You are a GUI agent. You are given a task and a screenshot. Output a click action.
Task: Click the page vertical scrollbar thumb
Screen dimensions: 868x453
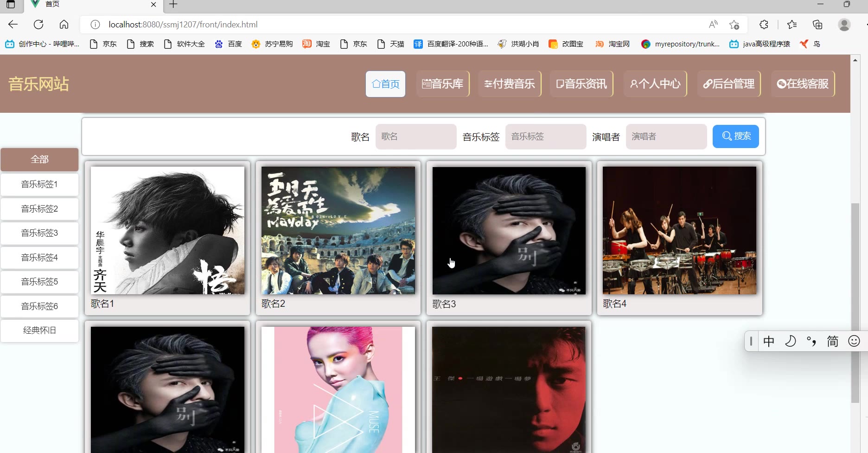[x=855, y=303]
